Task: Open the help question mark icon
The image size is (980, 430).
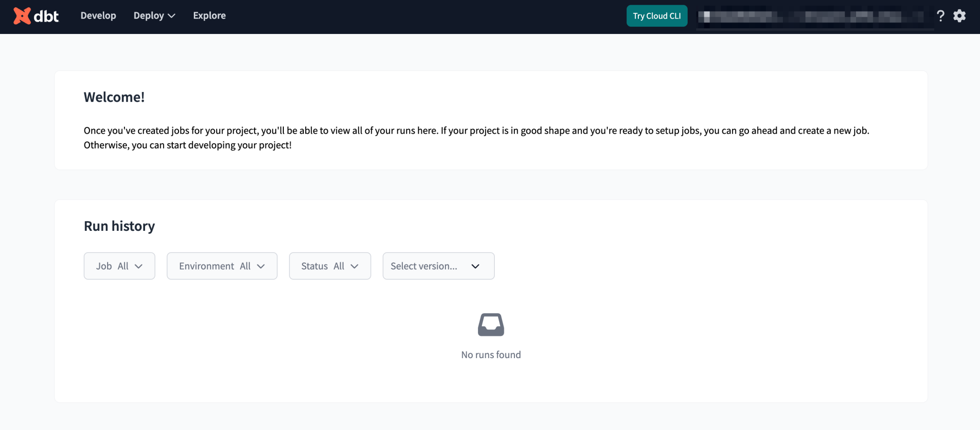Action: (x=940, y=16)
